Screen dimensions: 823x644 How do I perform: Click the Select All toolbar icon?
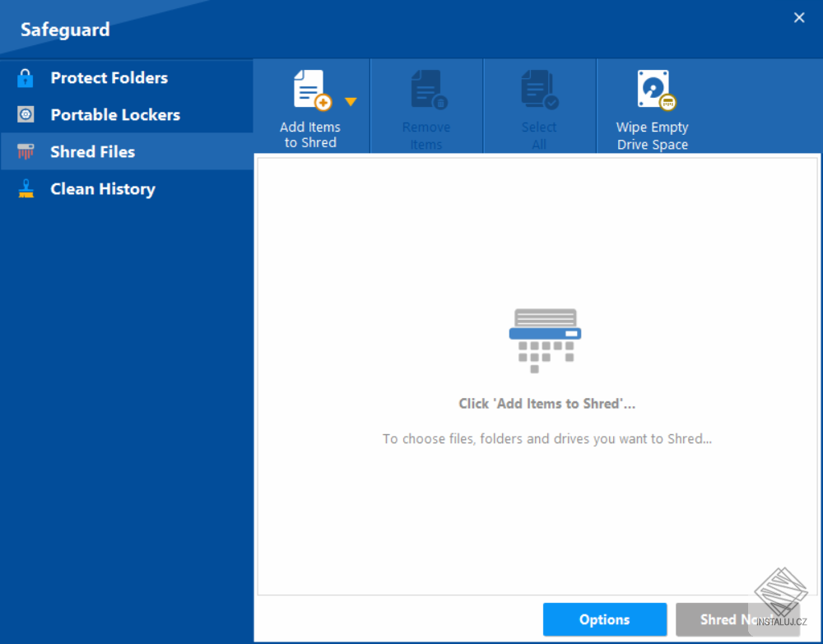point(538,88)
